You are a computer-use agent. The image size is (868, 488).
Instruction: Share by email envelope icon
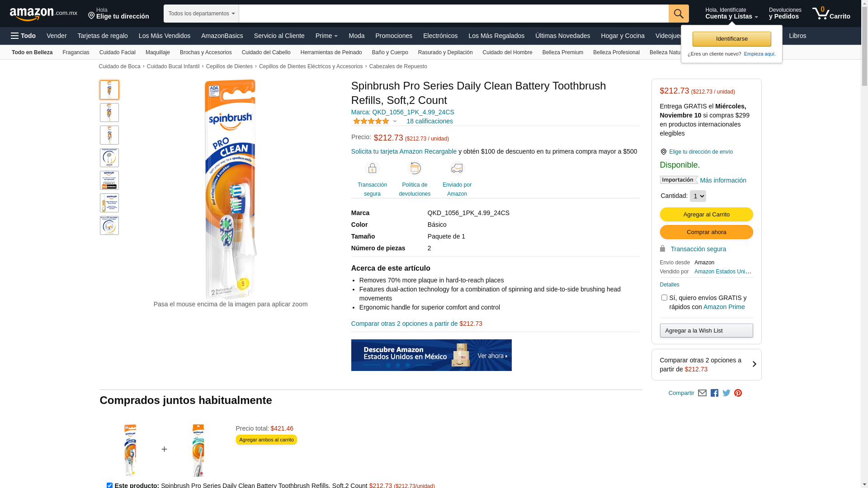702,393
